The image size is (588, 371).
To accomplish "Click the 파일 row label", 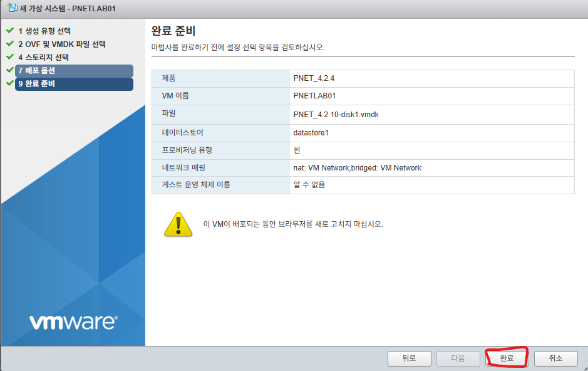I will (168, 113).
